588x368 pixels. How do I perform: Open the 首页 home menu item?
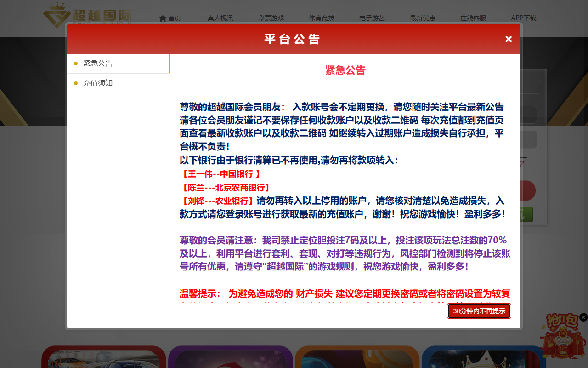click(x=170, y=18)
